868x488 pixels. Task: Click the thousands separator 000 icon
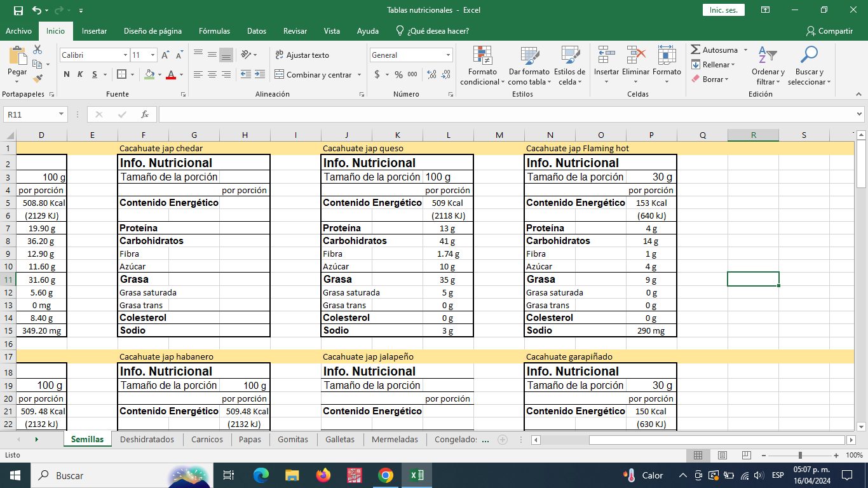pos(412,74)
